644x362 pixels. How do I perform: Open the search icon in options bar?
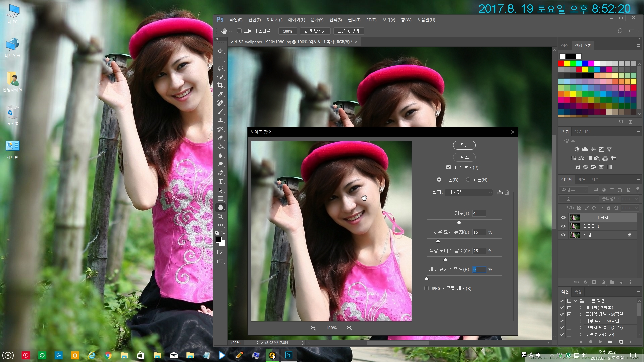pos(620,31)
